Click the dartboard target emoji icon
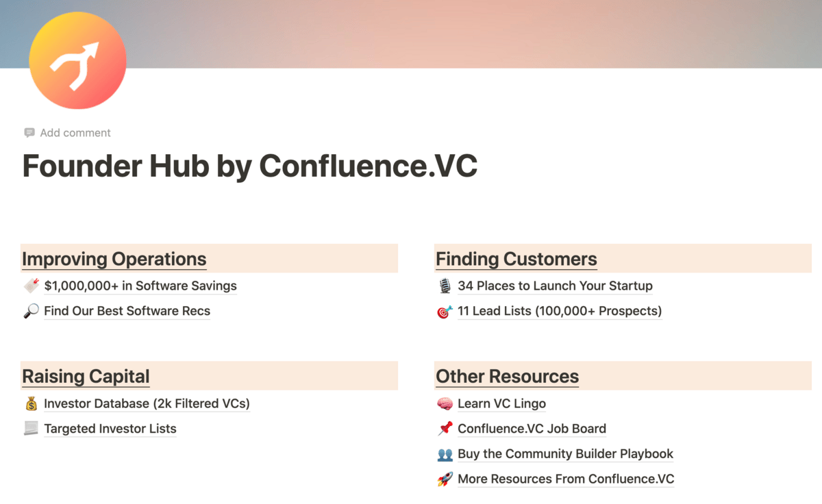Image resolution: width=822 pixels, height=504 pixels. [445, 312]
